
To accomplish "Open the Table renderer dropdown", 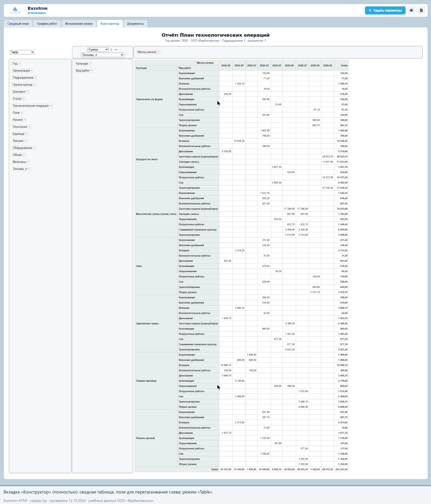I will coord(22,52).
